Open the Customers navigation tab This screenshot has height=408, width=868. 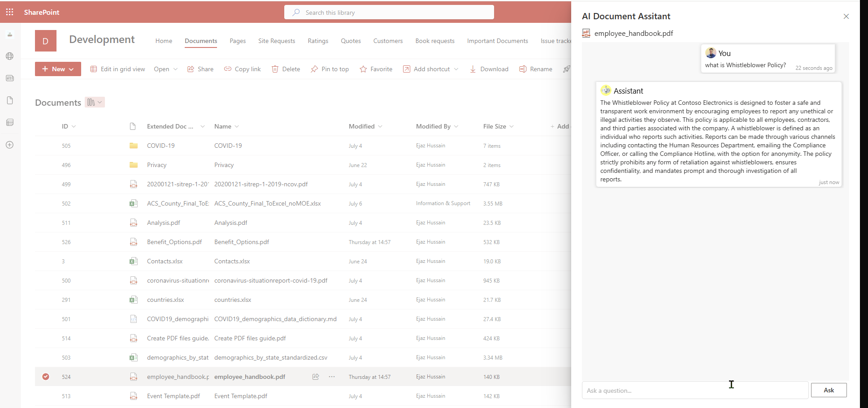[x=388, y=41]
